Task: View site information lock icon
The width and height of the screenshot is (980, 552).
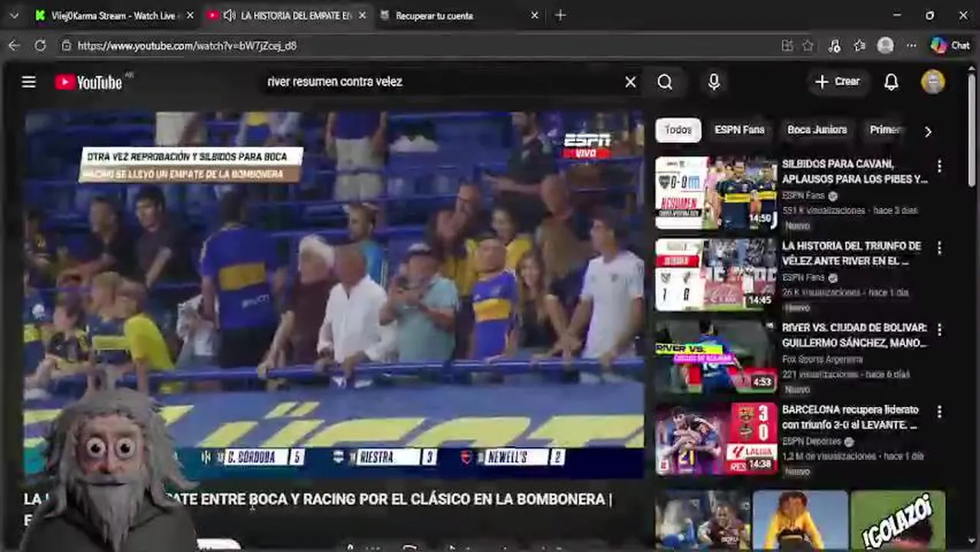Action: (x=67, y=46)
